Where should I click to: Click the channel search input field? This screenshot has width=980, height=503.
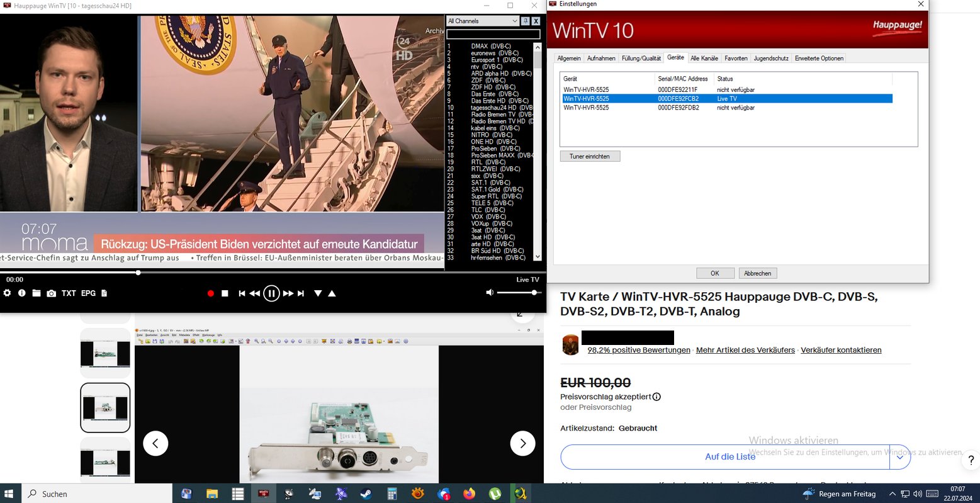493,34
